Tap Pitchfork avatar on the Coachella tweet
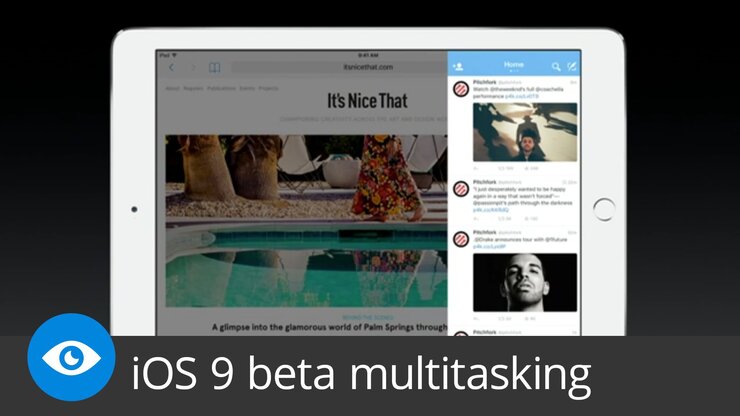The height and width of the screenshot is (416, 740). 461,89
